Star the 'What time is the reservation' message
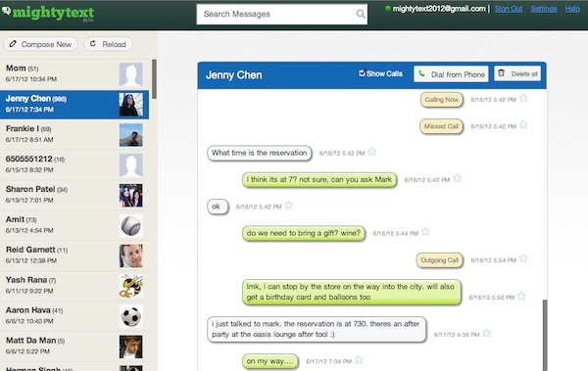The width and height of the screenshot is (588, 371). tap(372, 152)
